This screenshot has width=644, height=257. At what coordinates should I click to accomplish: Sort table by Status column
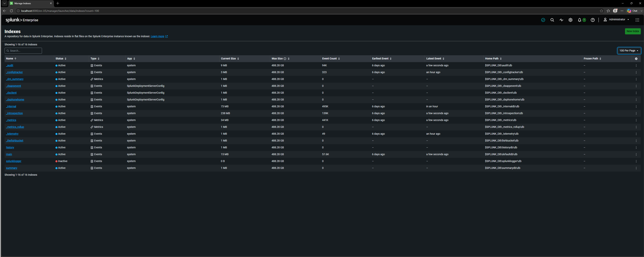tap(61, 59)
